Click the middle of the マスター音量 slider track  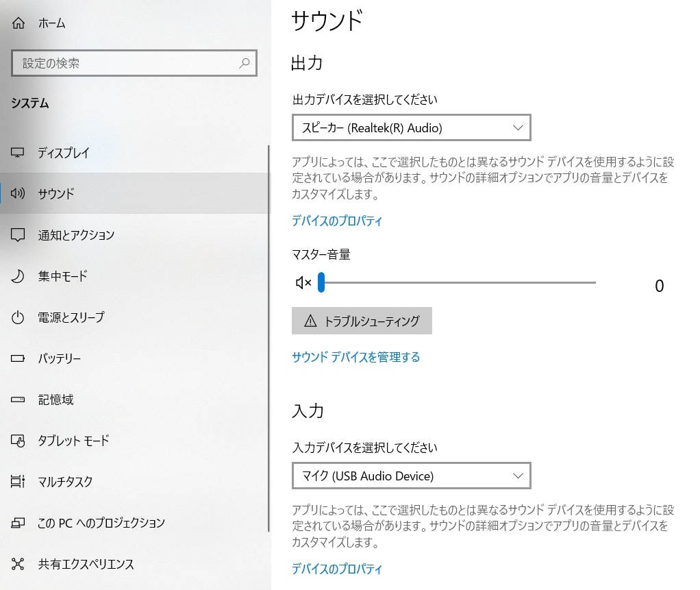pos(457,282)
